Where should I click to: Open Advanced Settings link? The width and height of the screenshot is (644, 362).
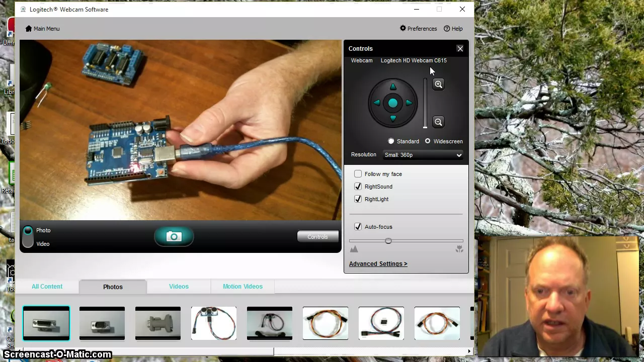(378, 264)
